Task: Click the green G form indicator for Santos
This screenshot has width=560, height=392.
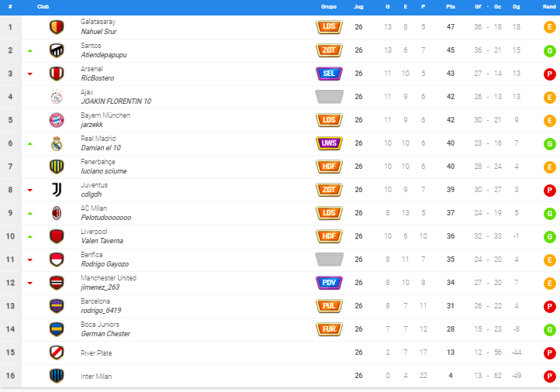Action: point(549,51)
